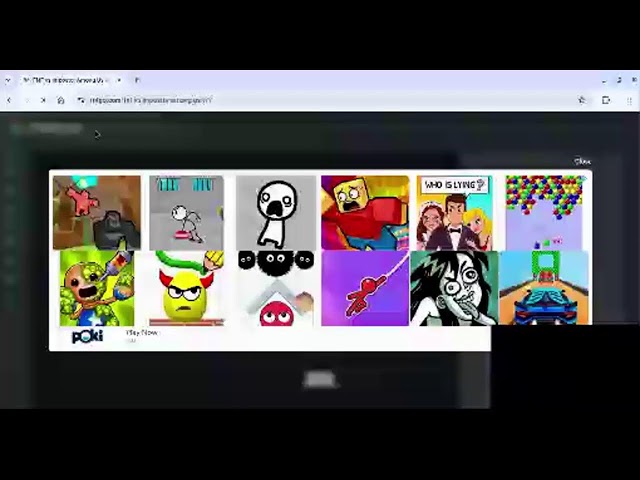This screenshot has width=640, height=480.
Task: Go back using the browser back arrow
Action: pos(9,100)
